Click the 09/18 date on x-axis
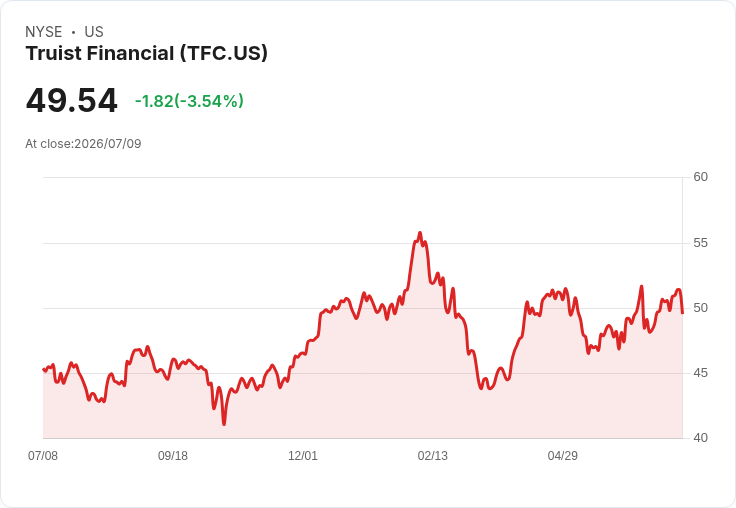 coord(173,456)
